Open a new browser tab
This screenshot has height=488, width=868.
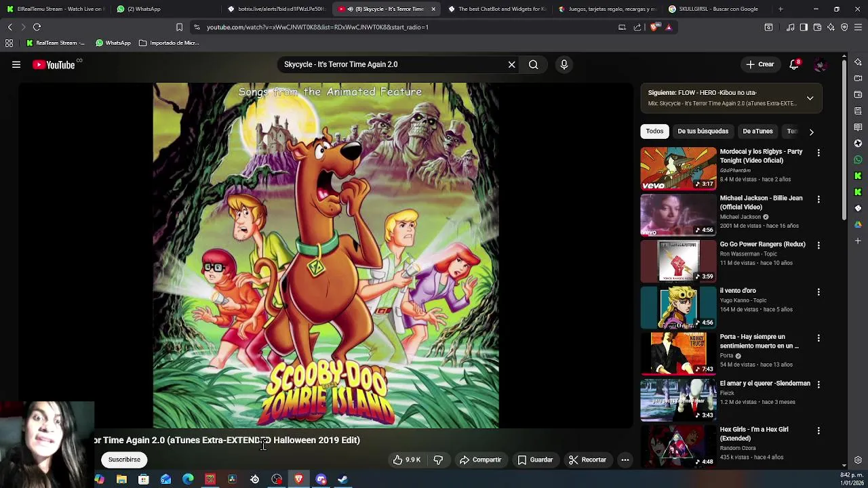pyautogui.click(x=781, y=9)
